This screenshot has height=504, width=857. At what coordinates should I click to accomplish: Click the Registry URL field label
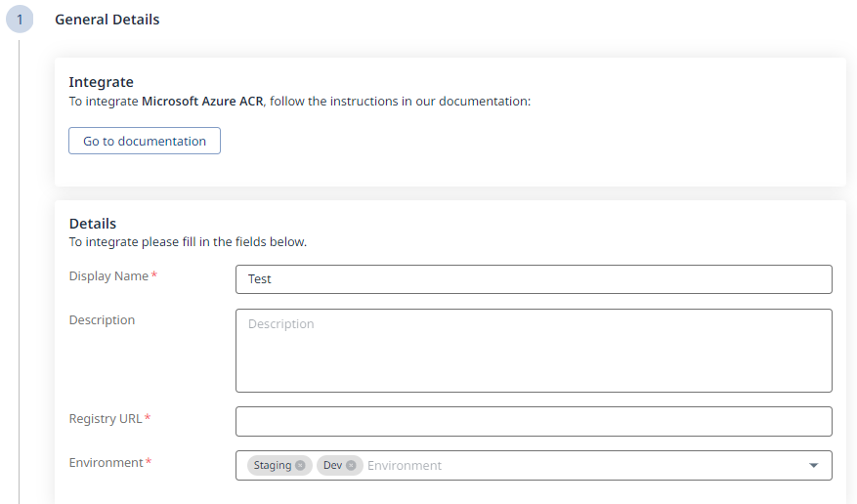click(x=106, y=418)
